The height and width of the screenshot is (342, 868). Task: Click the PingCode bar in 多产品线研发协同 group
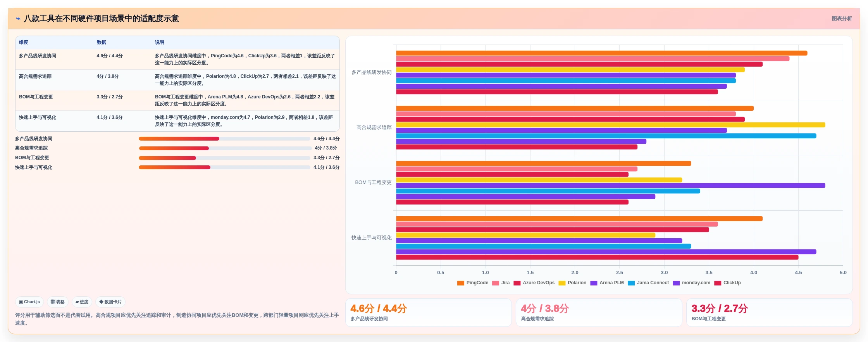601,53
